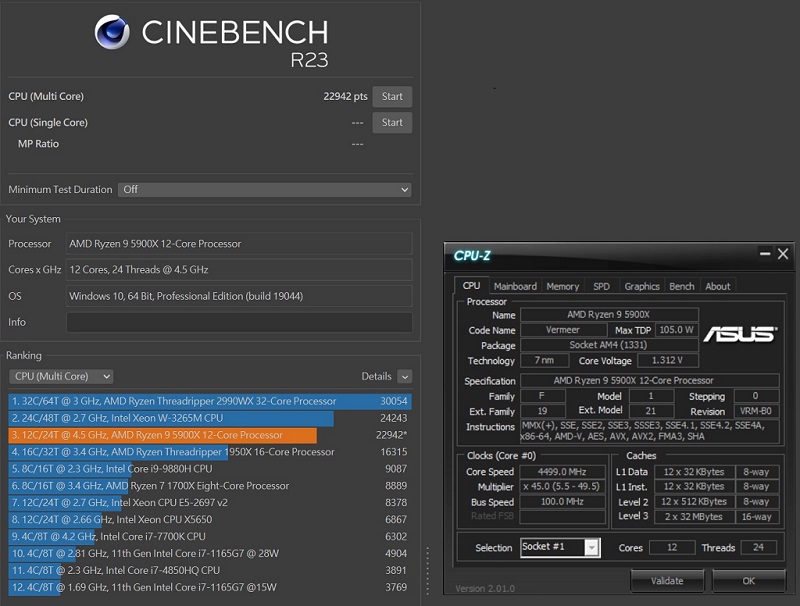Click the CPU-Z title bar logo text
This screenshot has width=800, height=606.
[472, 255]
